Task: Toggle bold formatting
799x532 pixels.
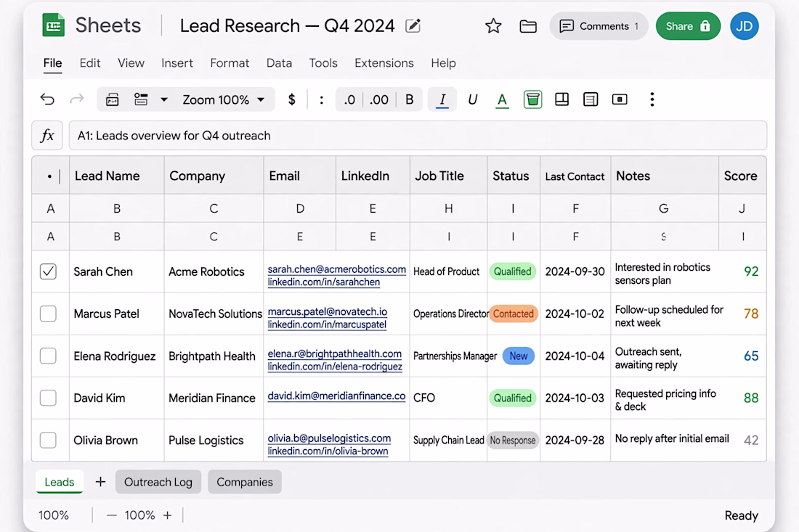Action: (409, 99)
